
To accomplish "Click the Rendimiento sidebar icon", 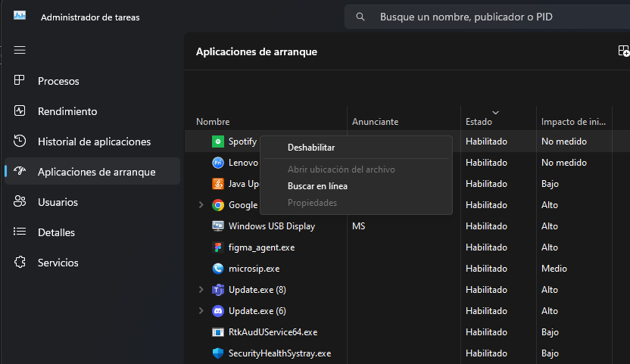I will [19, 111].
